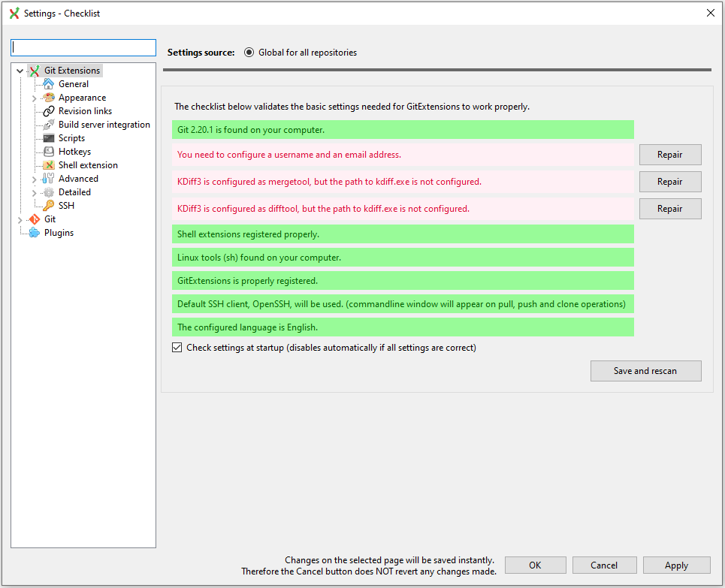725x588 pixels.
Task: Select Global for all repositories radio button
Action: (x=249, y=53)
